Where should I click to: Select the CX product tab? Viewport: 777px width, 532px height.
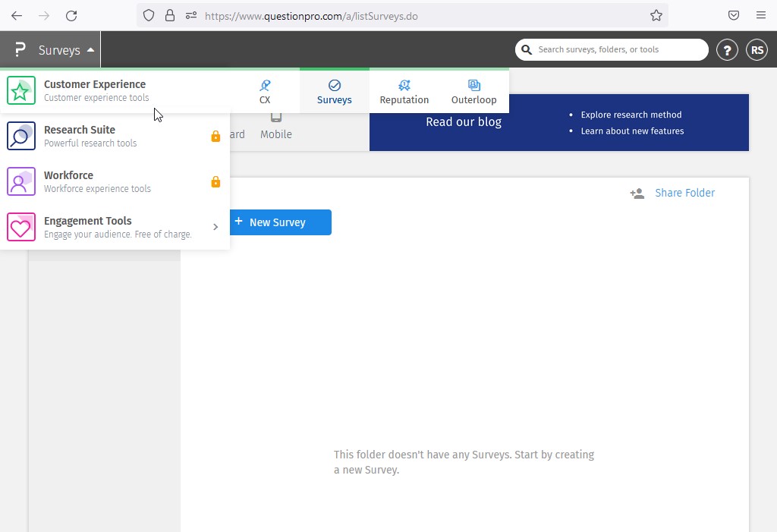(265, 92)
